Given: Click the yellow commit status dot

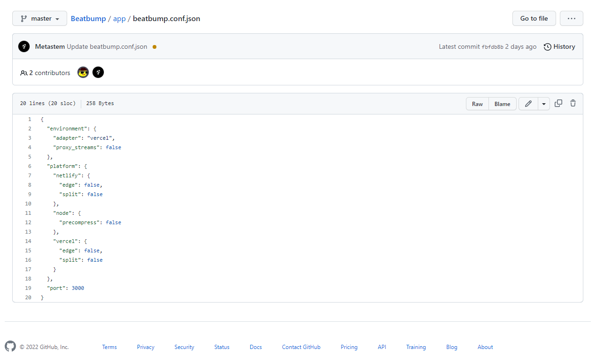Looking at the screenshot, I should pos(155,47).
